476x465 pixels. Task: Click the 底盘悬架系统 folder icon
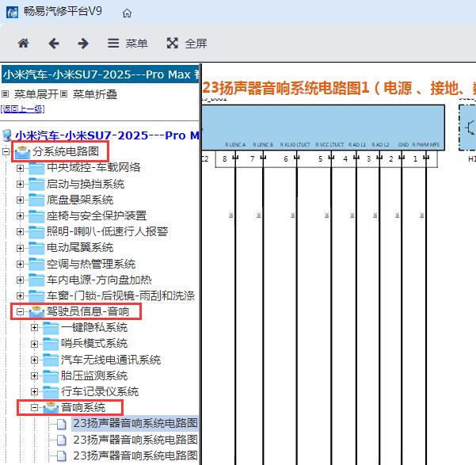pos(36,200)
